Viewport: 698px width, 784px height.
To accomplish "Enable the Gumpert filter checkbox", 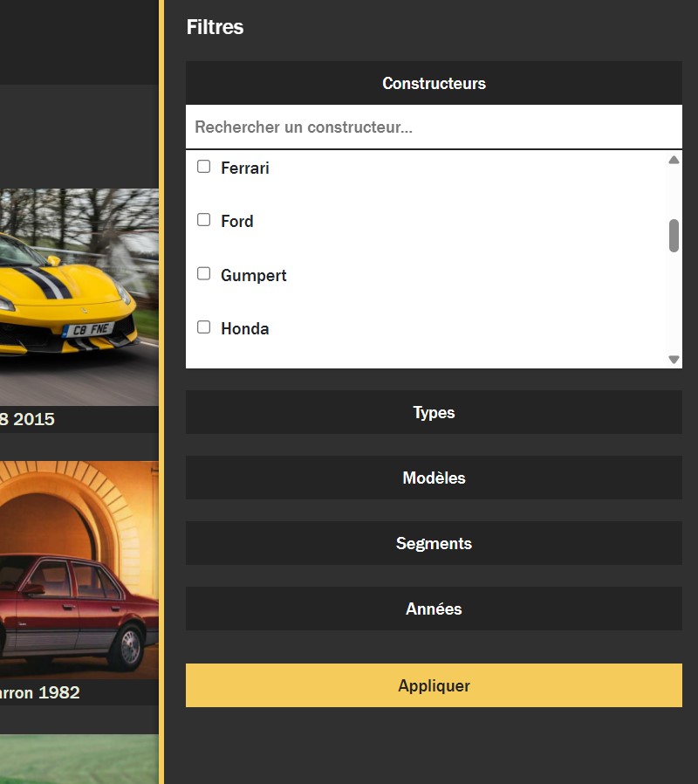I will pos(204,274).
